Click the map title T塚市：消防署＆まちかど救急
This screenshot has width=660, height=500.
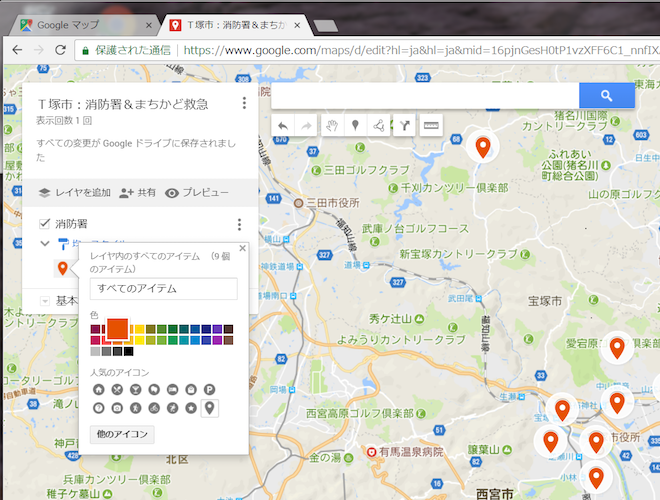click(x=123, y=104)
